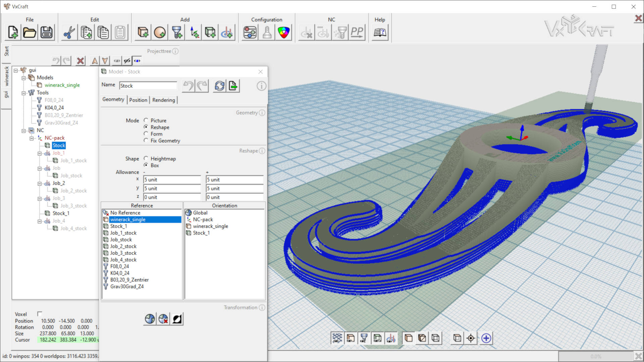Click the save model button in dialog
This screenshot has width=644, height=362.
[233, 85]
